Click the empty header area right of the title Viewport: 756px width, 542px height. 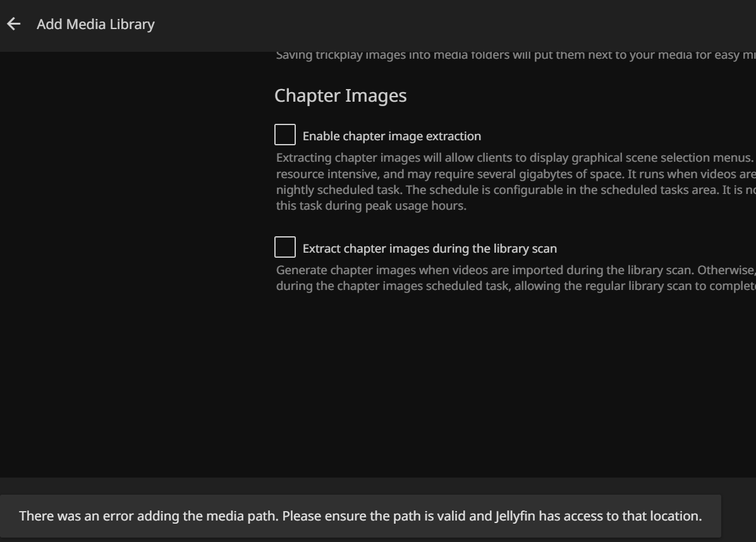[442, 25]
